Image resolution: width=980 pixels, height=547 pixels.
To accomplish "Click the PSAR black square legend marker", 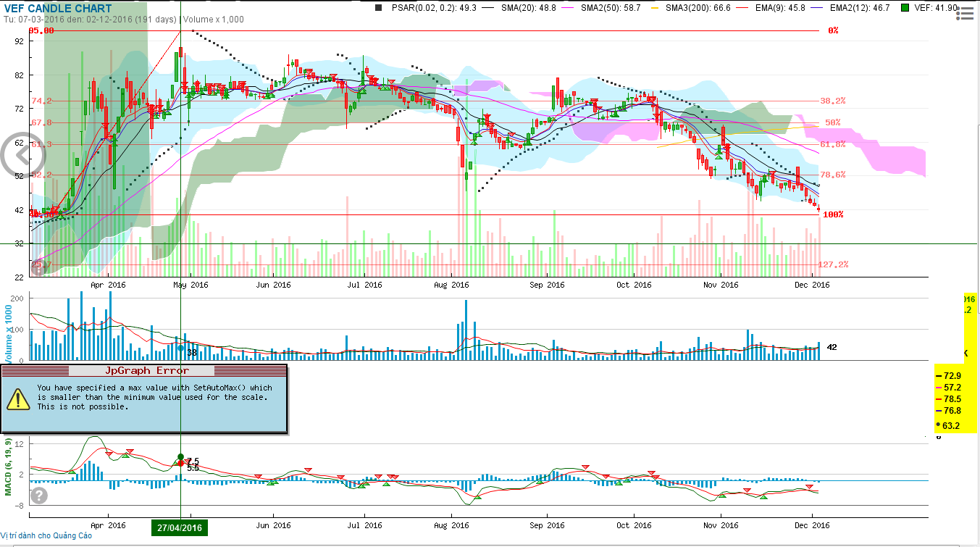I will pos(378,8).
